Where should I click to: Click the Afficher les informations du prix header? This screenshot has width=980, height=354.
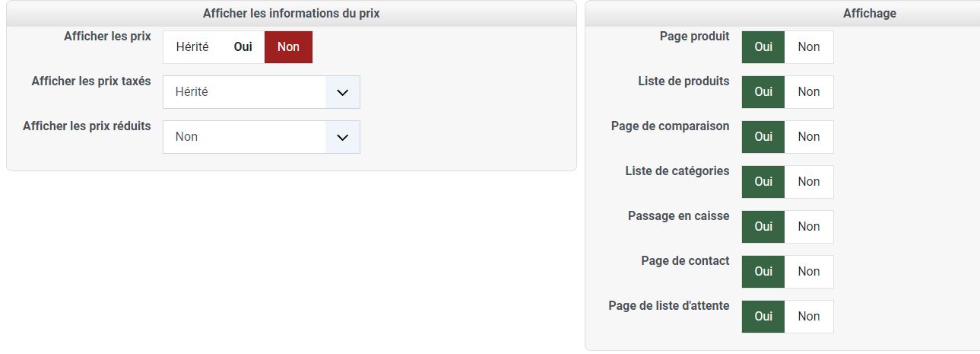pos(291,13)
